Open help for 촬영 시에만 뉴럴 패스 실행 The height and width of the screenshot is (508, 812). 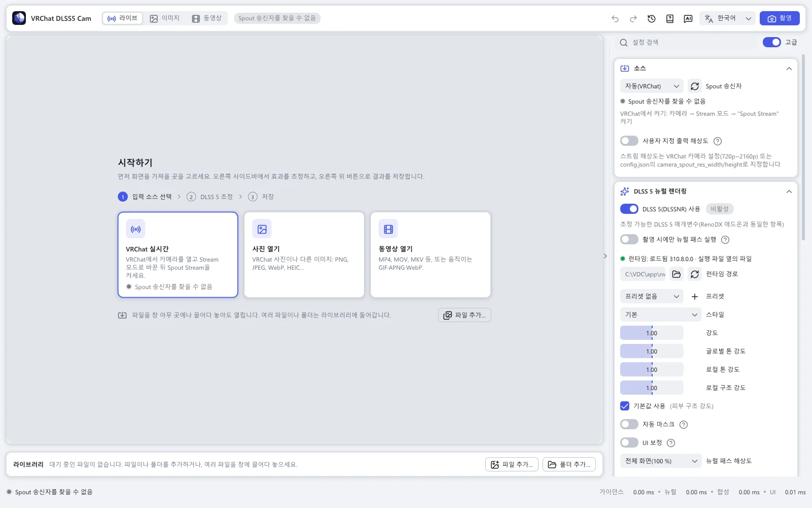pyautogui.click(x=725, y=240)
